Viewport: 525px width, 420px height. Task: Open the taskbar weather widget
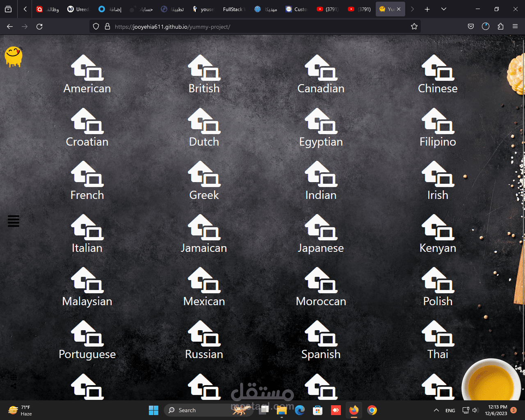click(21, 410)
